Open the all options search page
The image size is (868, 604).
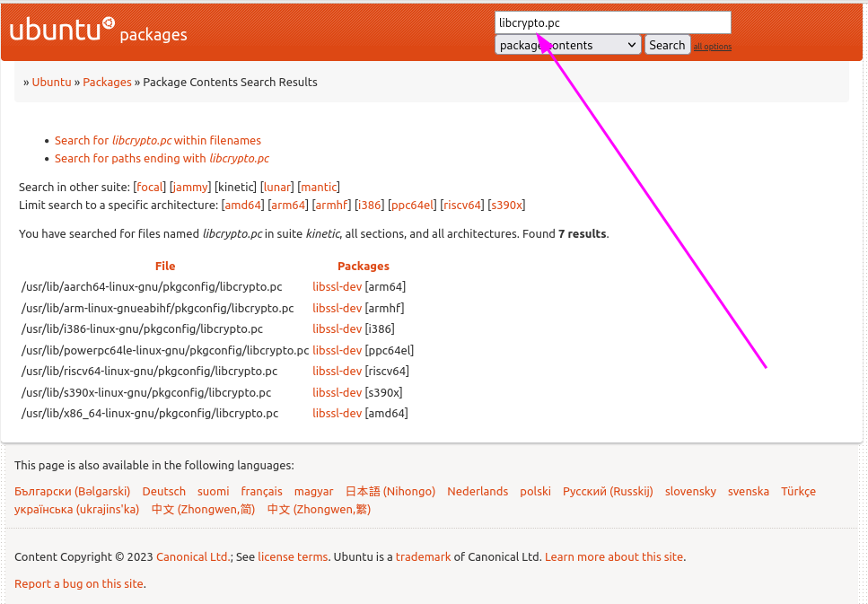[711, 46]
